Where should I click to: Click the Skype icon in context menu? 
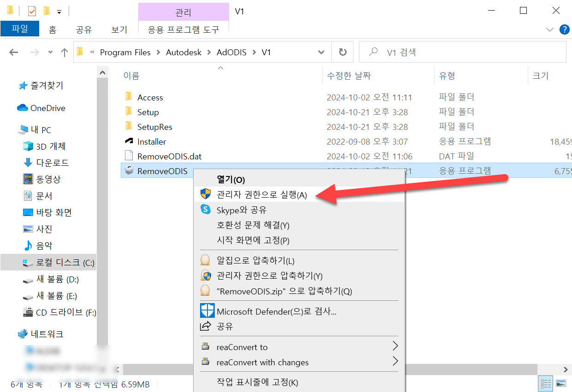coord(206,210)
